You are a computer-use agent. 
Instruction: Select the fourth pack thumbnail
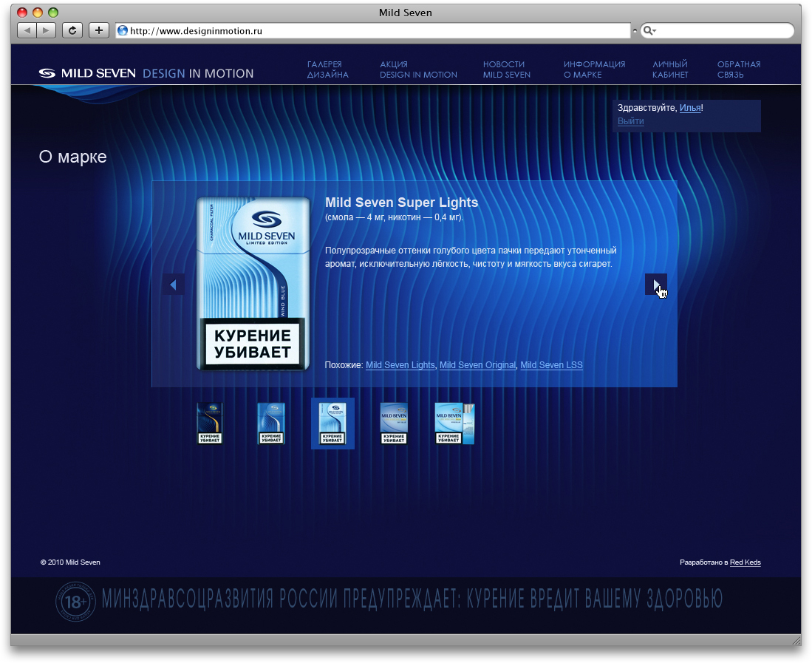point(394,424)
